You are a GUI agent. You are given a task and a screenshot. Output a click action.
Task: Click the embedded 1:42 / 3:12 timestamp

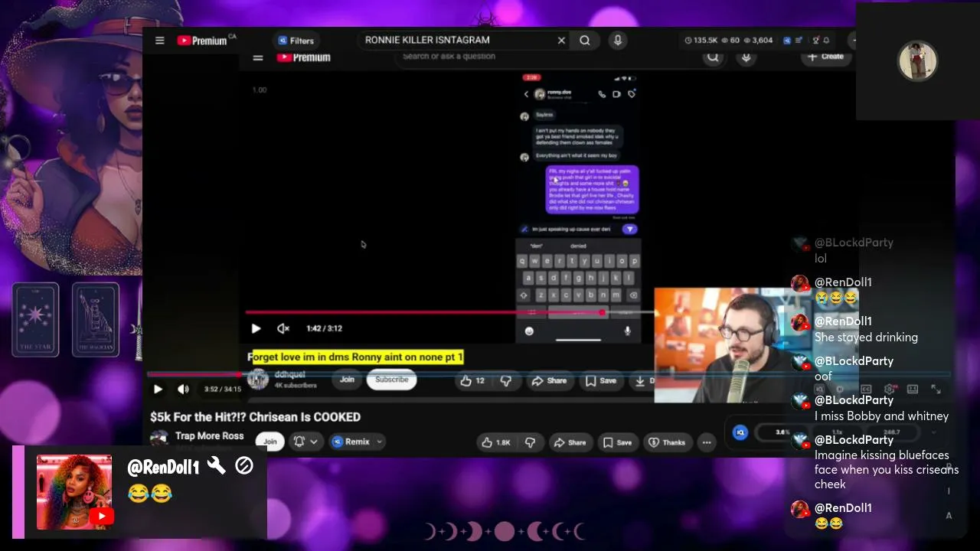(324, 328)
